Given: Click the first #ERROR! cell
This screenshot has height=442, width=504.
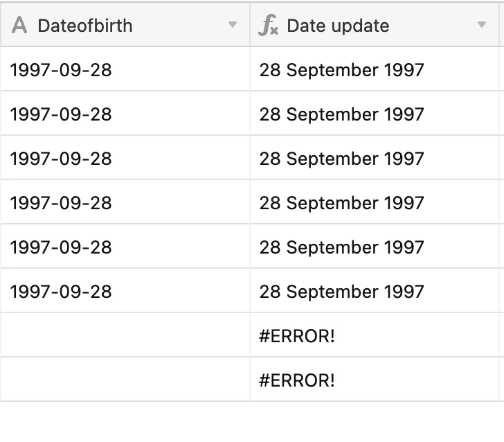Looking at the screenshot, I should (x=297, y=336).
